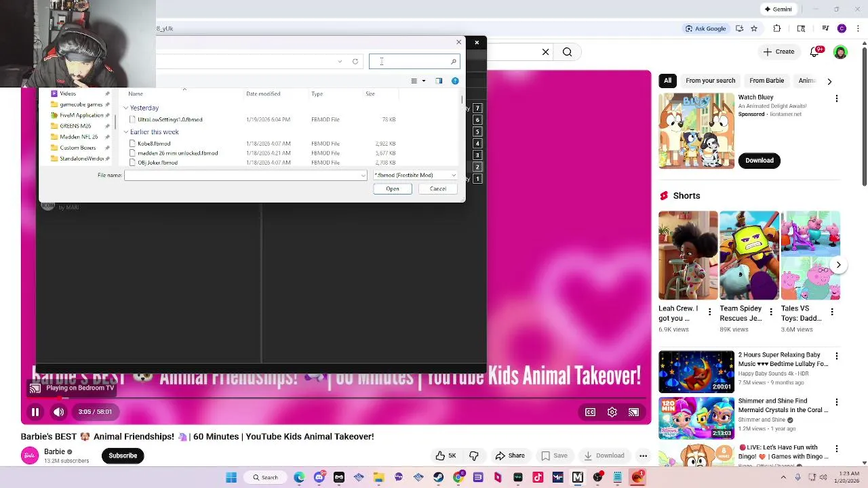Click the cast icon in player controls

click(x=633, y=412)
